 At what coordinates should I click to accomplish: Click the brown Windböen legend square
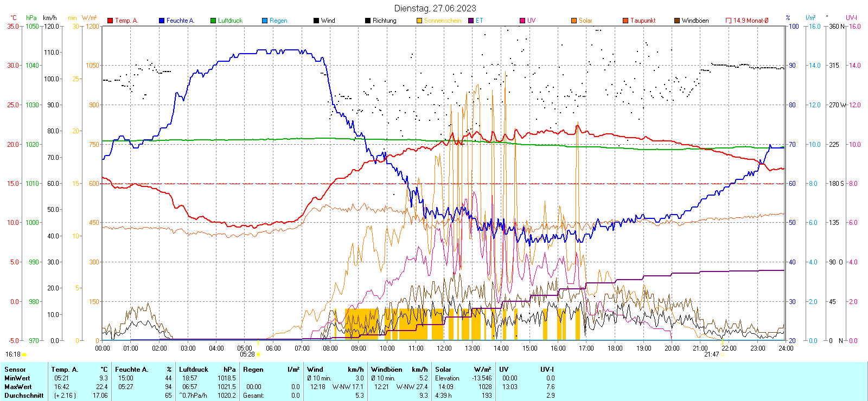click(x=677, y=21)
